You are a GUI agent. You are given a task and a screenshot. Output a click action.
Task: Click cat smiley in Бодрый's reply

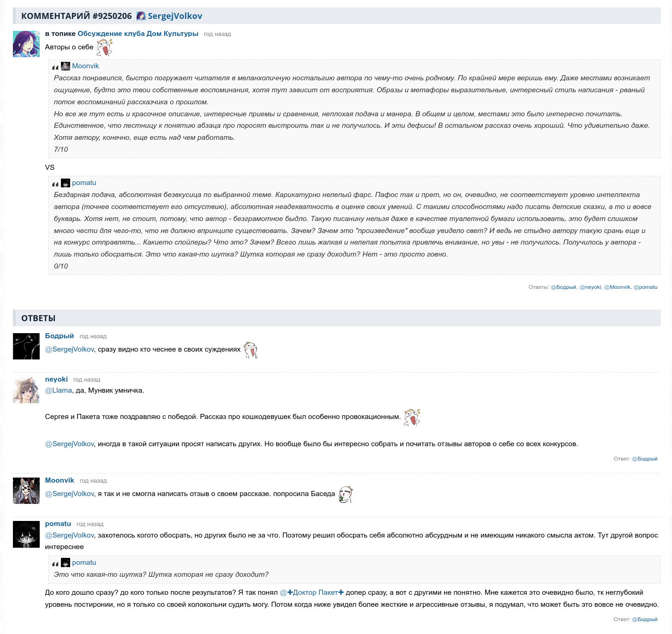coord(251,350)
